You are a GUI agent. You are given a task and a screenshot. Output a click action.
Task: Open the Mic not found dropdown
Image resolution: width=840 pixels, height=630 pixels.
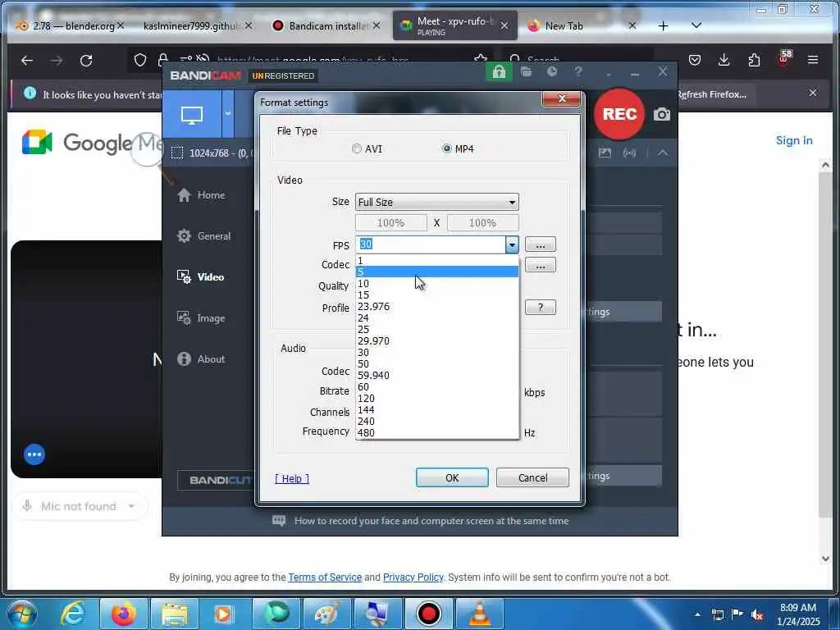pyautogui.click(x=79, y=506)
